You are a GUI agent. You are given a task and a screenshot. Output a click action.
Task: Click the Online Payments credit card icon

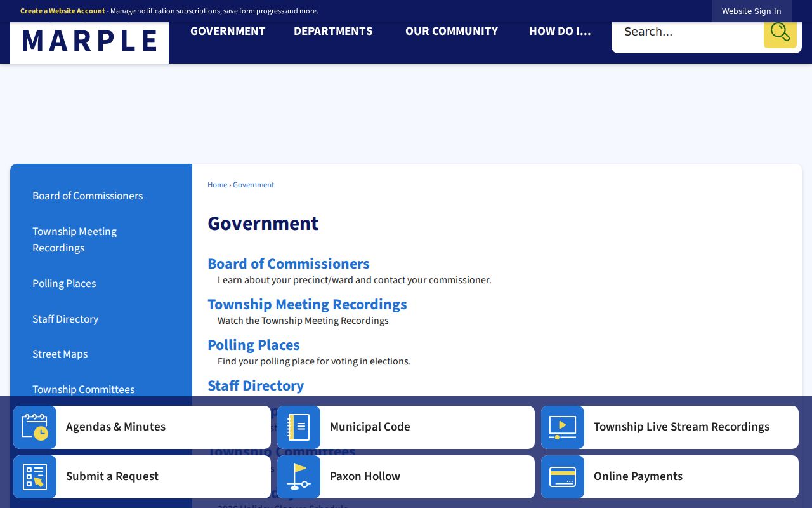pos(563,477)
